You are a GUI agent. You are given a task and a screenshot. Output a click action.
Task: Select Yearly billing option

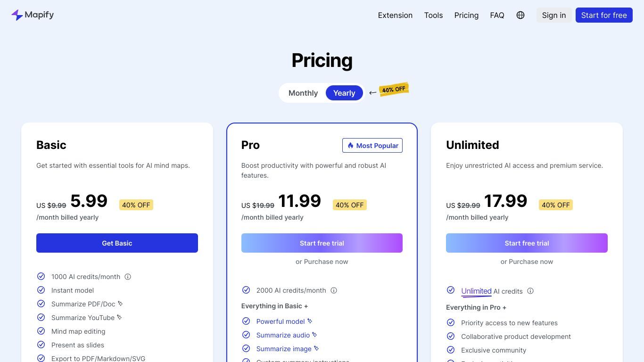(344, 93)
